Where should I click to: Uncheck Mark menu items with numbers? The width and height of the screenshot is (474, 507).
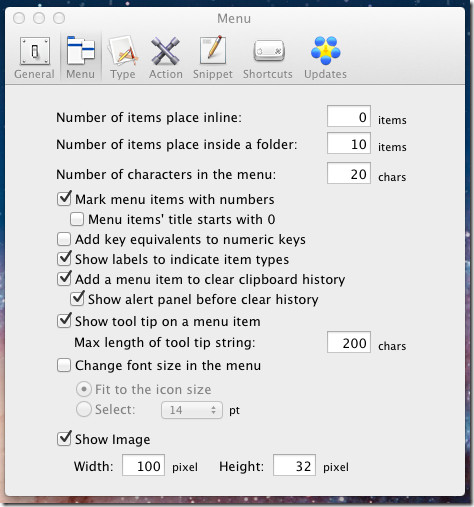[64, 199]
